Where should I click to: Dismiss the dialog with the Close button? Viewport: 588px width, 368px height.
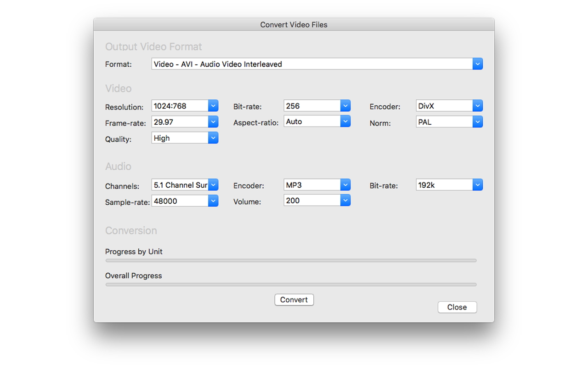(x=457, y=307)
